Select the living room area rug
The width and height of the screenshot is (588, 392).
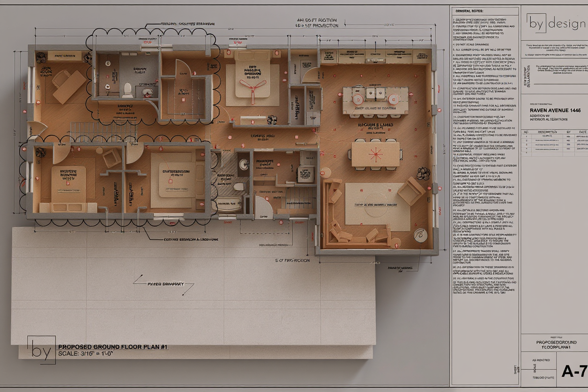pos(377,206)
